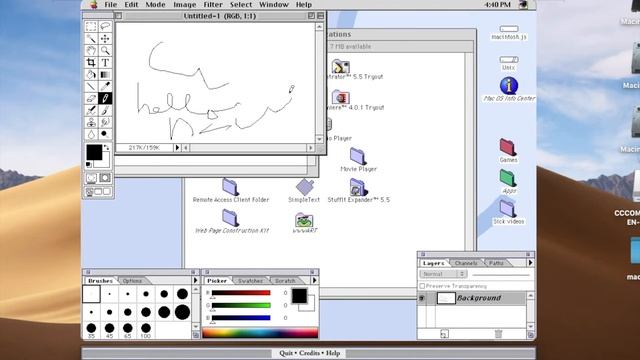Screen dimensions: 640x360
Task: Open the Select menu
Action: click(x=241, y=4)
